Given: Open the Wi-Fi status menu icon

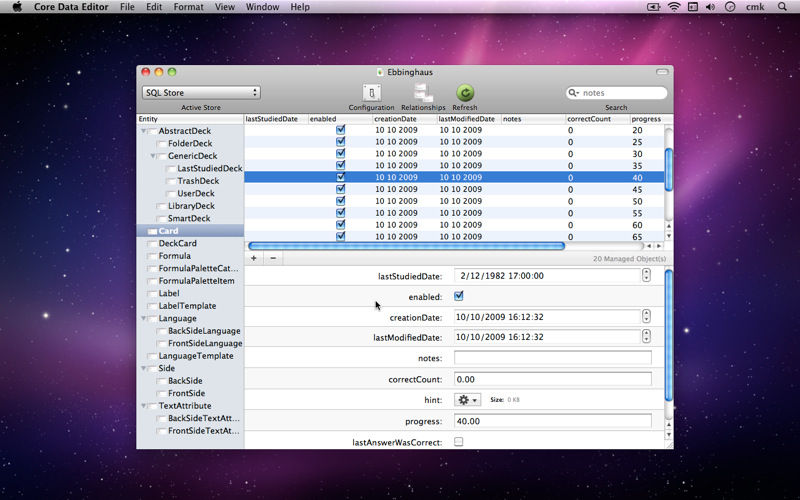Looking at the screenshot, I should coord(674,7).
